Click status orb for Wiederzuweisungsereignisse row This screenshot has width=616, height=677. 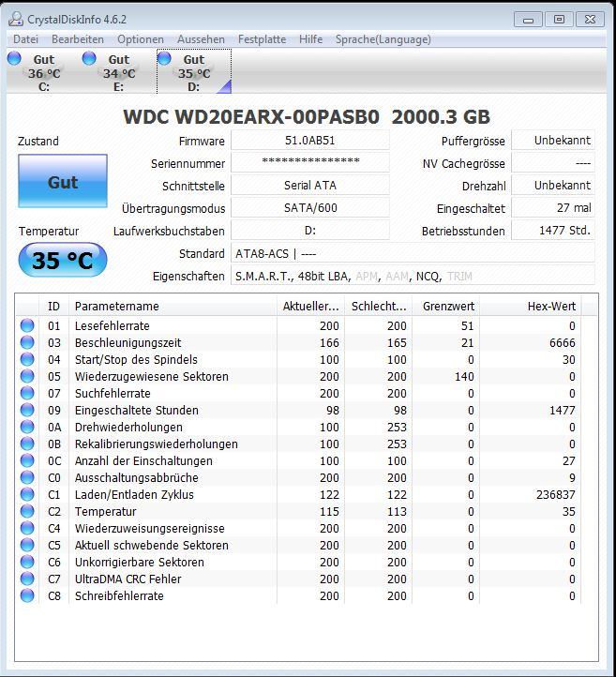tap(27, 528)
